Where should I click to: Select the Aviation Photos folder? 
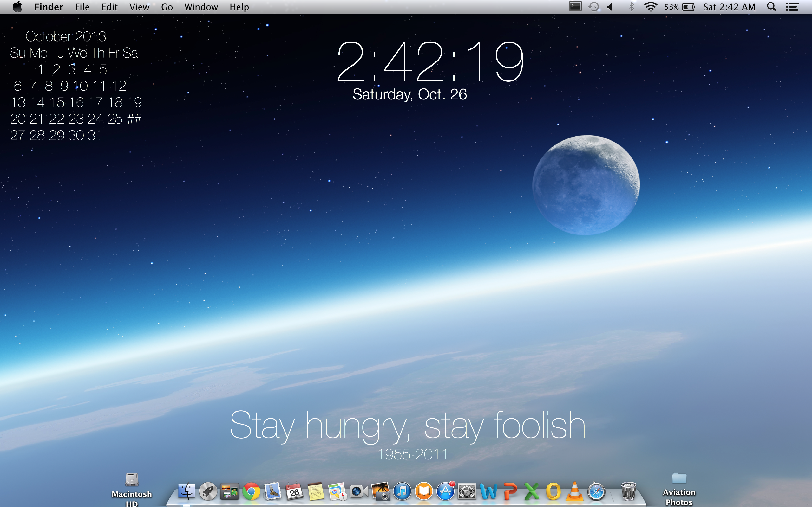(x=679, y=479)
